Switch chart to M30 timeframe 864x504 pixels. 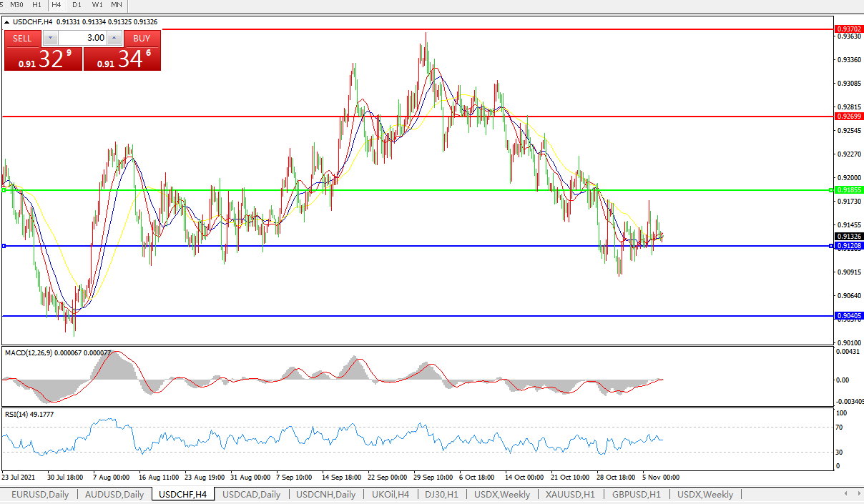(x=16, y=4)
